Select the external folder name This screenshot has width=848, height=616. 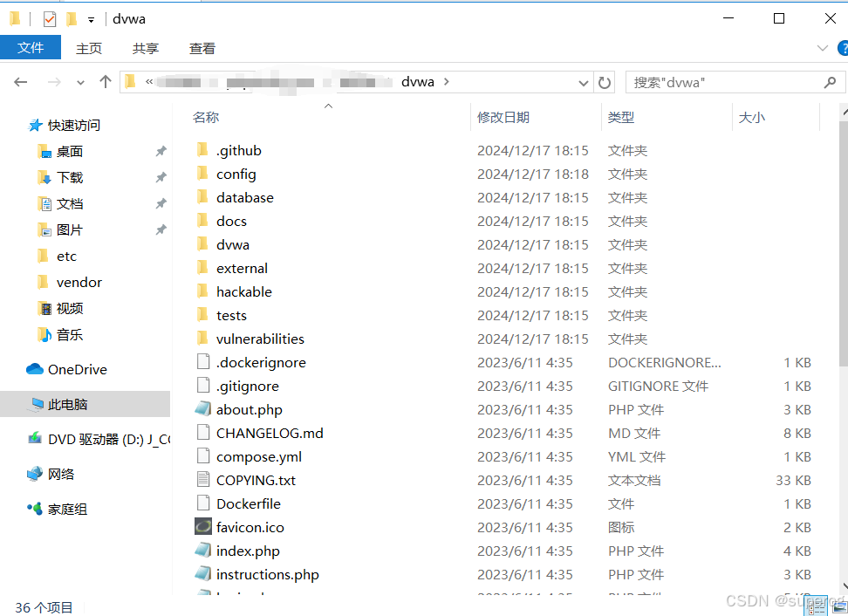[242, 268]
